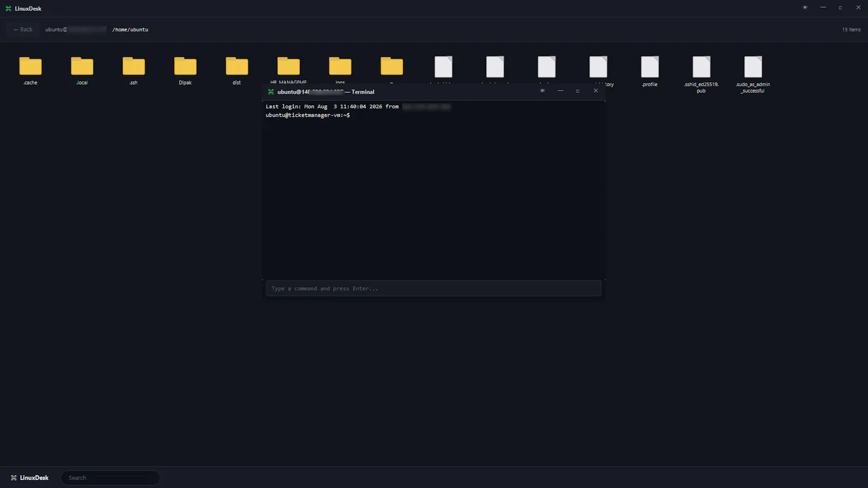Click LinuxDesk logo in top title bar
Viewport: 868px width, 488px height.
click(8, 9)
